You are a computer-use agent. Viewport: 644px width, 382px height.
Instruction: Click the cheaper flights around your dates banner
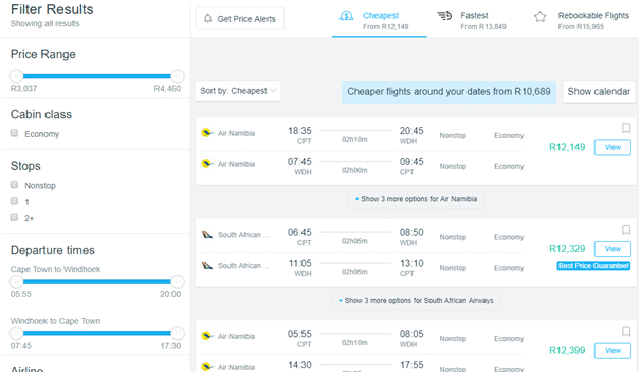click(x=449, y=92)
